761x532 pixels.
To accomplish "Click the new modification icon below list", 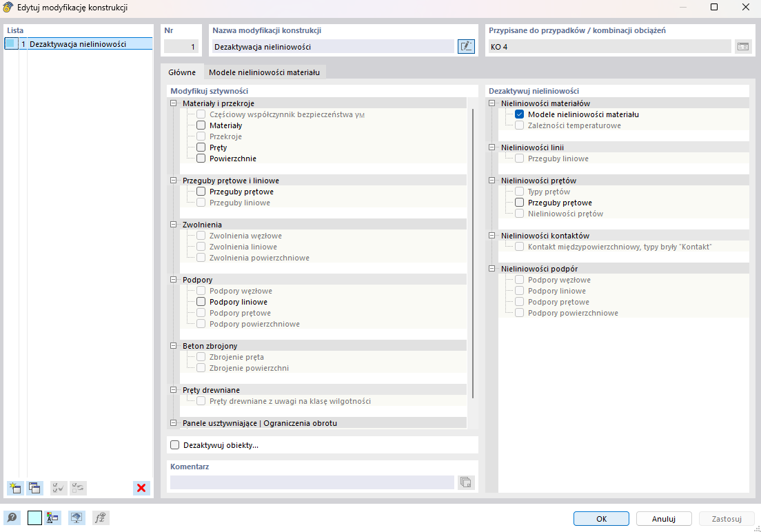I will tap(15, 488).
